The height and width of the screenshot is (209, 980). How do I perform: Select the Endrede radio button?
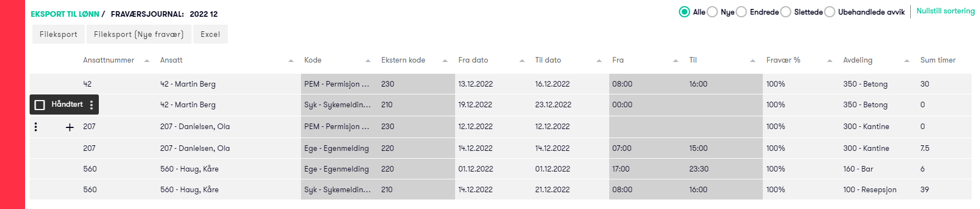pyautogui.click(x=741, y=12)
